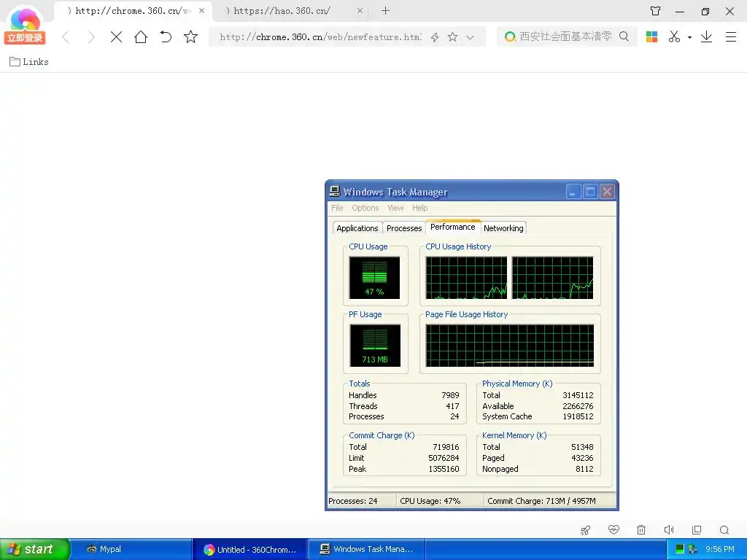
Task: Minimize the Windows Task Manager window
Action: [x=573, y=192]
